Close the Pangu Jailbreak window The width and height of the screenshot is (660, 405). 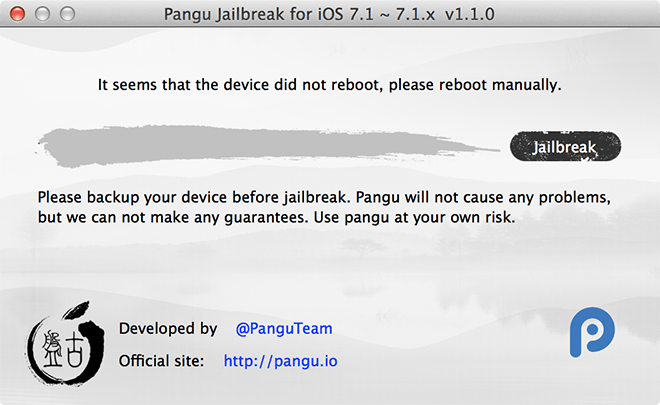17,14
